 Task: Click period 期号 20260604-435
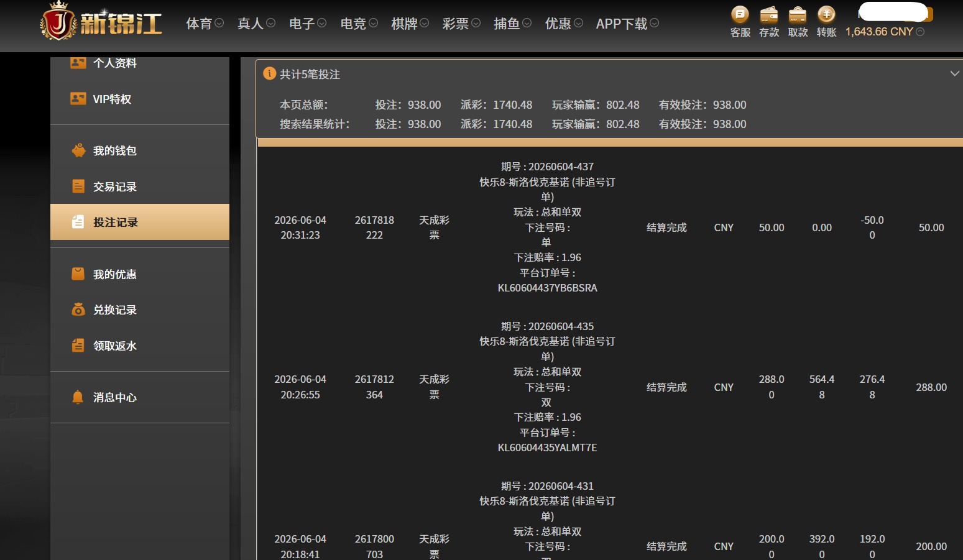coord(548,326)
